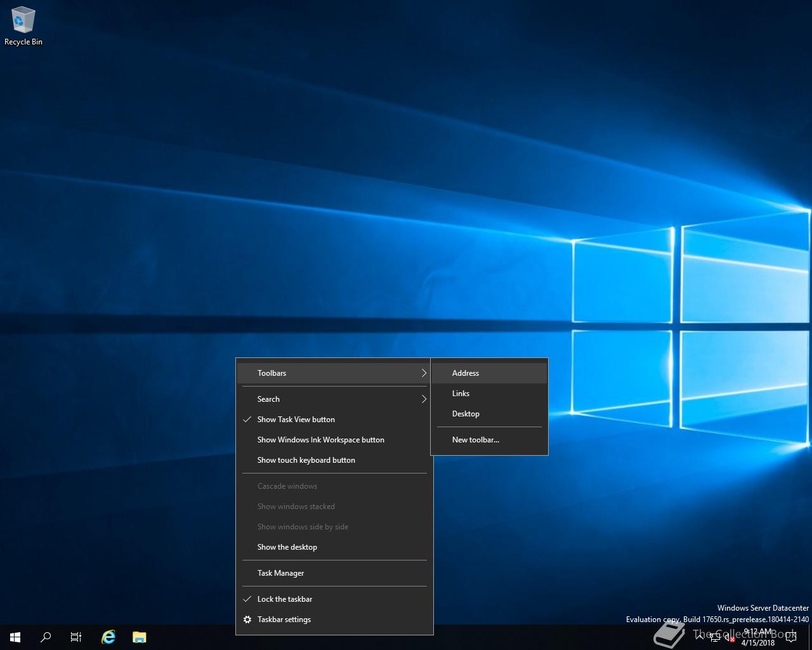Expand the Toolbars submenu arrow

pos(424,373)
